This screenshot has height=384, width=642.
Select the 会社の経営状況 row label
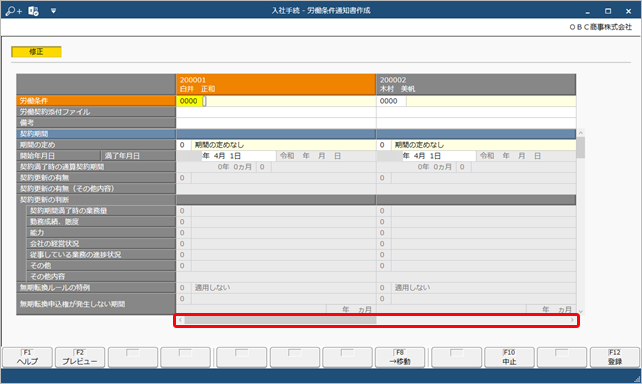(x=101, y=244)
